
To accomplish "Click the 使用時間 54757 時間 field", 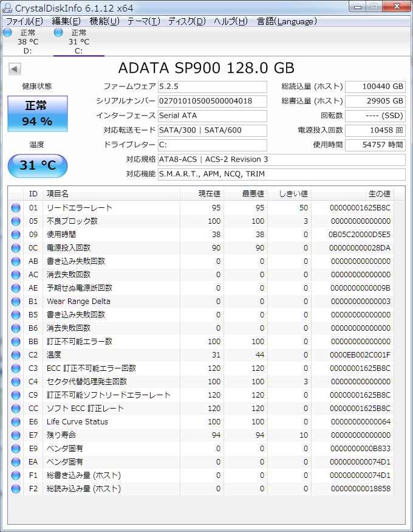I will click(375, 145).
